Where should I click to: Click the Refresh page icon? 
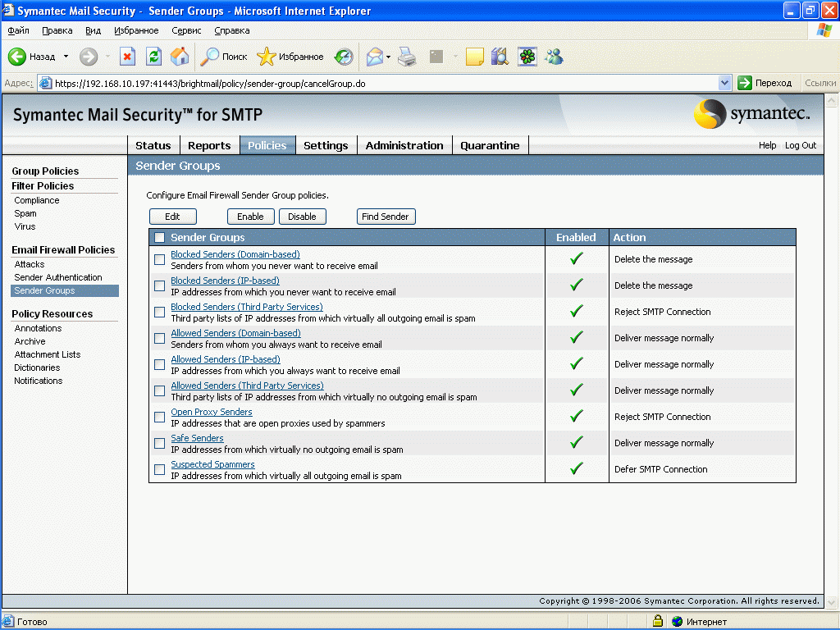click(153, 57)
